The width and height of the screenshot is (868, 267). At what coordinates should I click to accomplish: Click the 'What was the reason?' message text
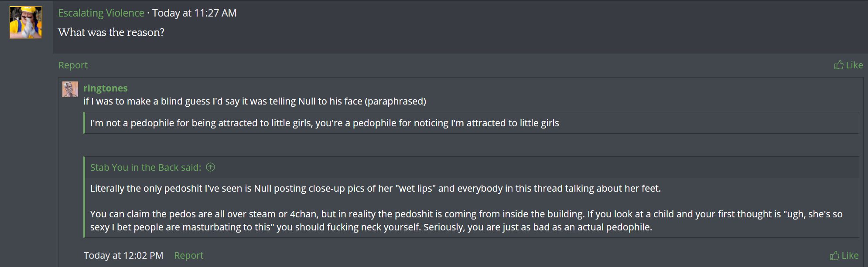pos(111,32)
